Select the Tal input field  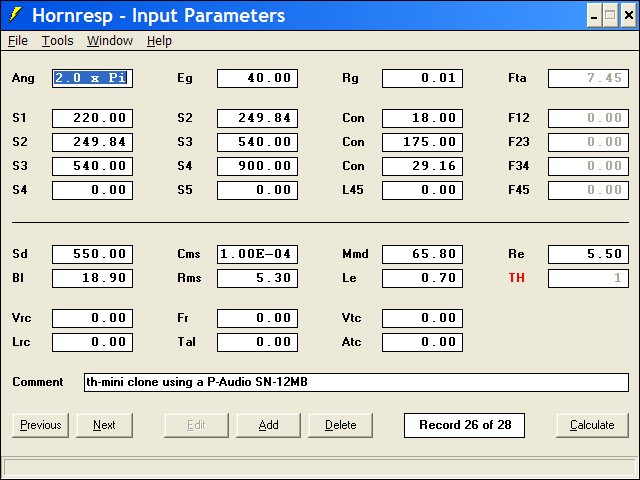[258, 342]
